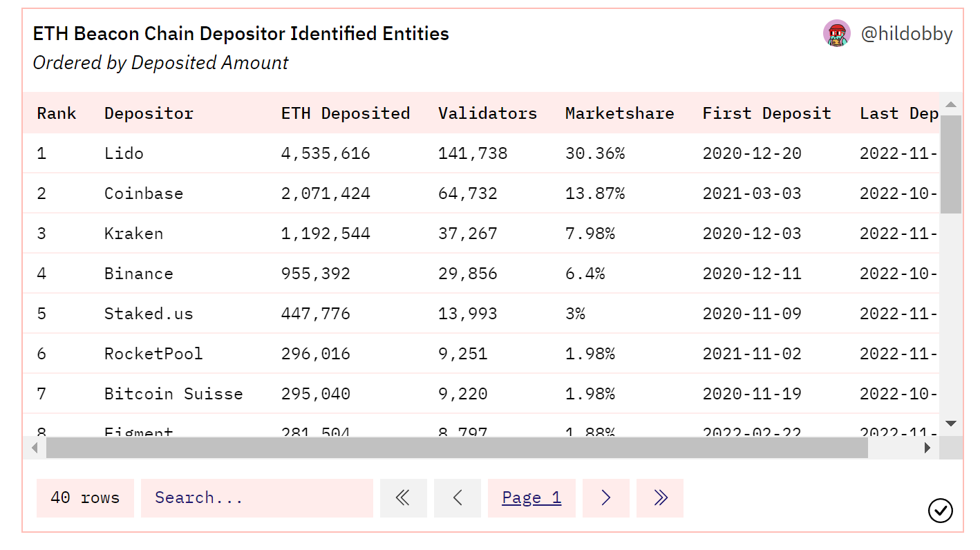Go to the next page
This screenshot has height=550, width=980.
tap(605, 497)
